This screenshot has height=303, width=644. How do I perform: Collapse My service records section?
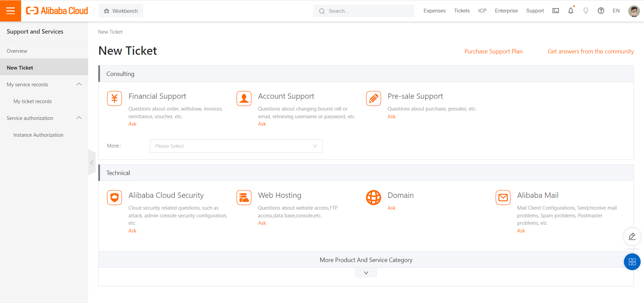tap(79, 84)
